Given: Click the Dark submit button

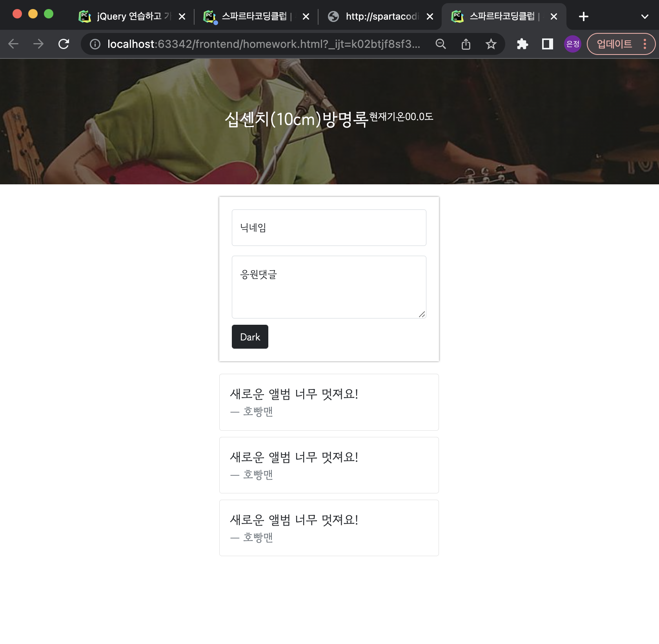Looking at the screenshot, I should click(x=250, y=337).
